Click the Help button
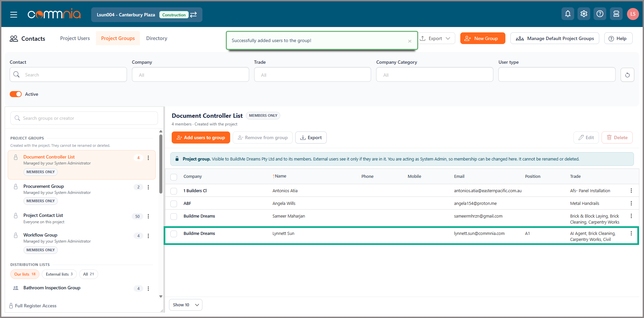The width and height of the screenshot is (644, 318). (618, 38)
